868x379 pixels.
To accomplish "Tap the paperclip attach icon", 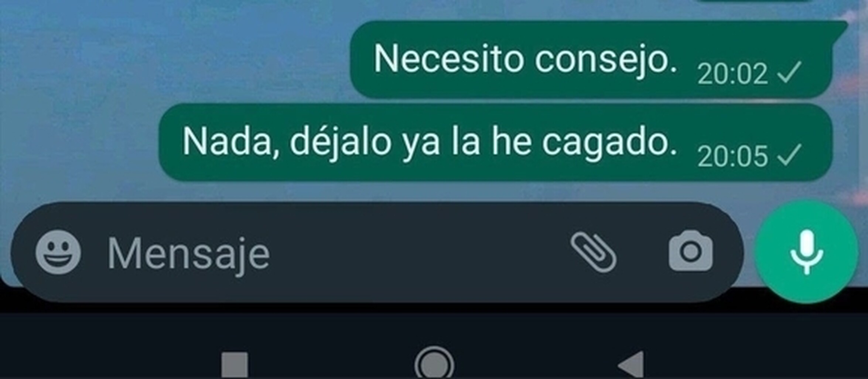I will click(593, 252).
